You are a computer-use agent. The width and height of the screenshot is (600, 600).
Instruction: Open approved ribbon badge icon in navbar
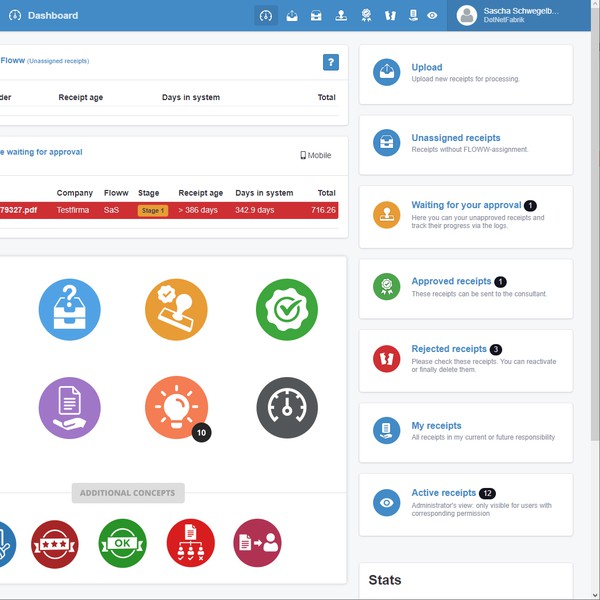pyautogui.click(x=366, y=16)
